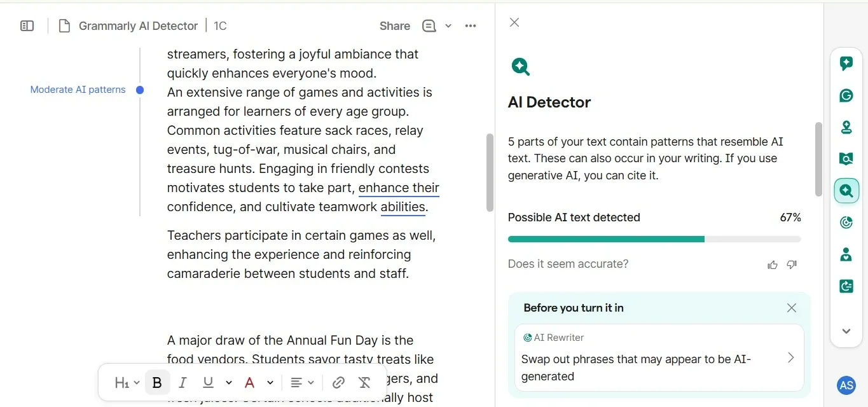Click the A major draw paragraph
The height and width of the screenshot is (407, 868).
point(303,369)
